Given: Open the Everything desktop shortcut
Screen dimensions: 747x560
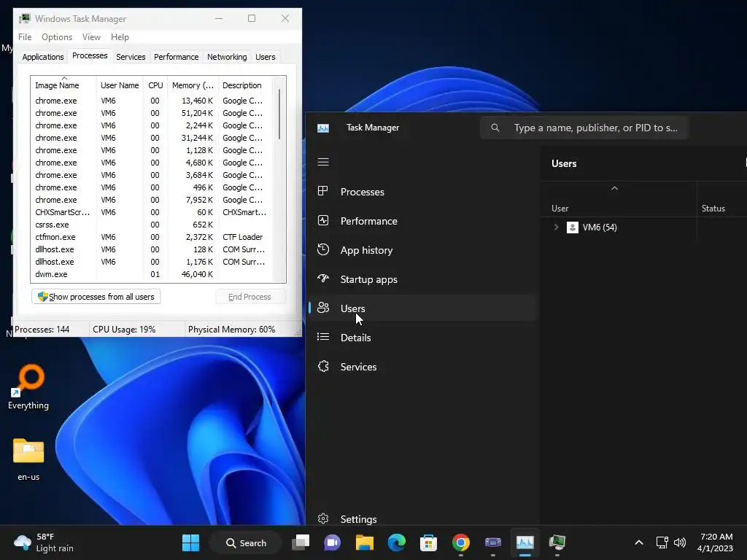Looking at the screenshot, I should pyautogui.click(x=28, y=386).
